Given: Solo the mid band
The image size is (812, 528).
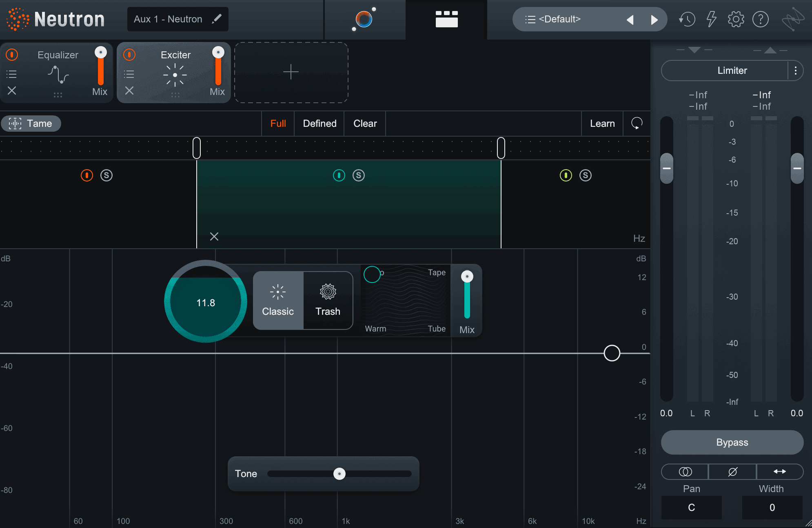Looking at the screenshot, I should click(x=359, y=175).
